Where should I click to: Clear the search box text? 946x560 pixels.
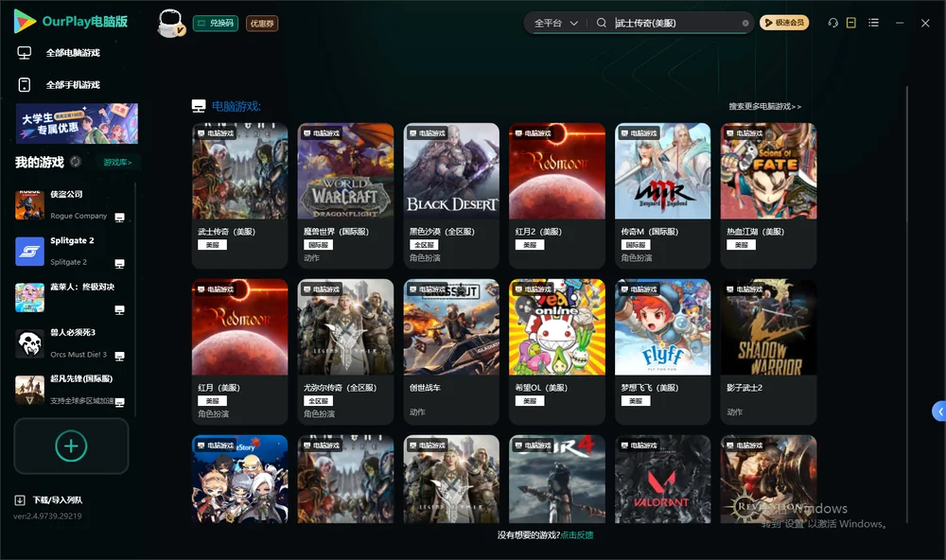point(745,24)
